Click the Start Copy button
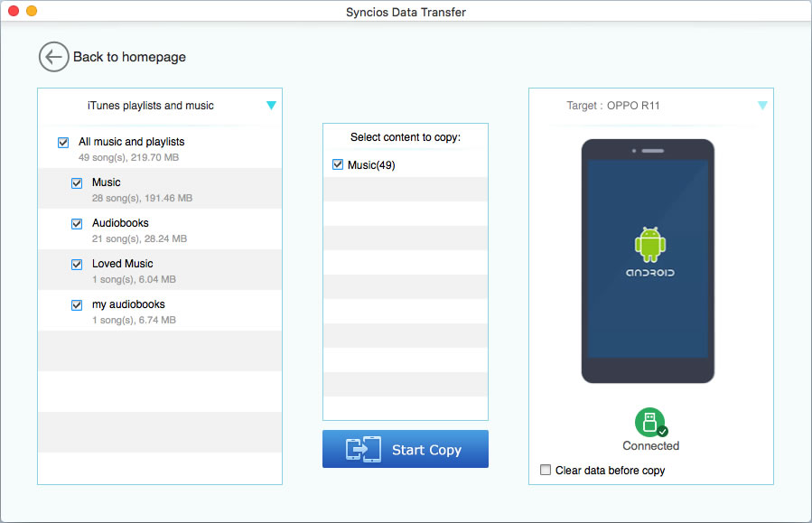 pos(406,449)
